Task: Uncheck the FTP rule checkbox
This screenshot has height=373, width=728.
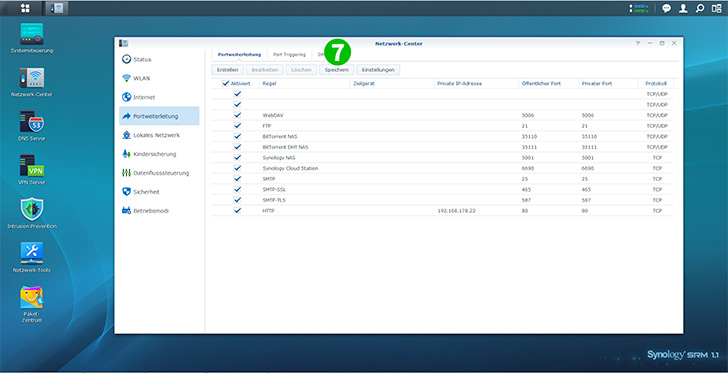Action: coord(237,125)
